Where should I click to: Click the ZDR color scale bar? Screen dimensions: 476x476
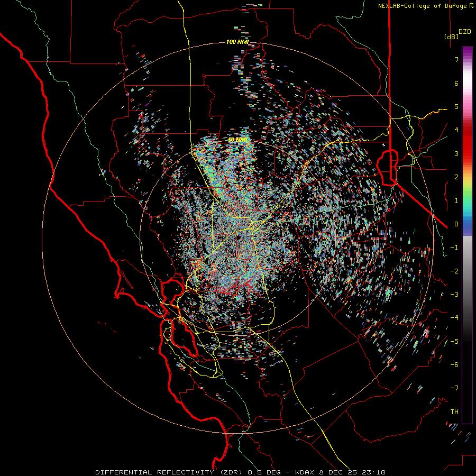(467, 235)
